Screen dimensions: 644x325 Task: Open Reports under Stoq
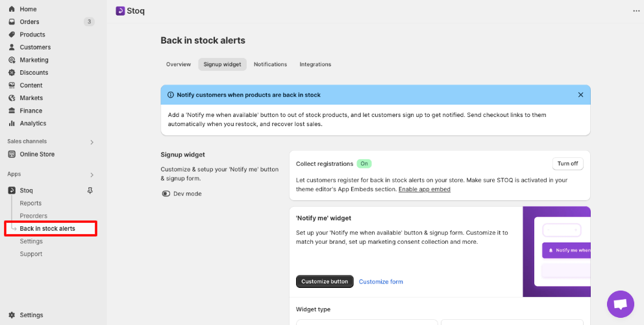pos(31,203)
